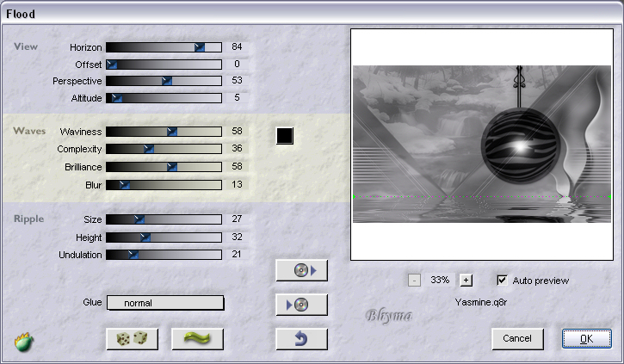Click the Complexity slider handle

(x=148, y=149)
